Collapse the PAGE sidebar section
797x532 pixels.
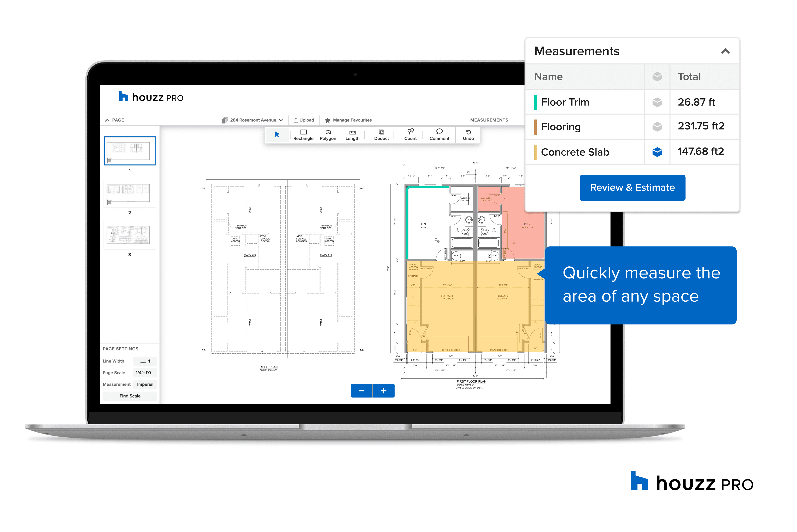pyautogui.click(x=107, y=120)
